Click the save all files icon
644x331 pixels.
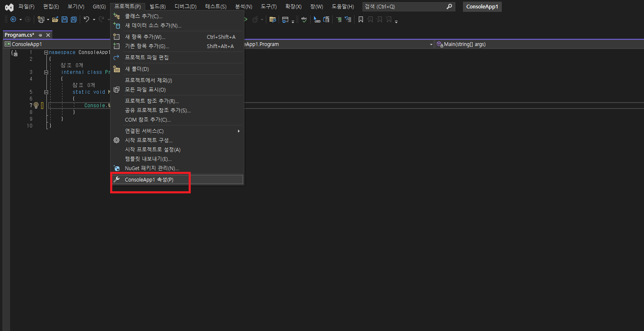(74, 19)
